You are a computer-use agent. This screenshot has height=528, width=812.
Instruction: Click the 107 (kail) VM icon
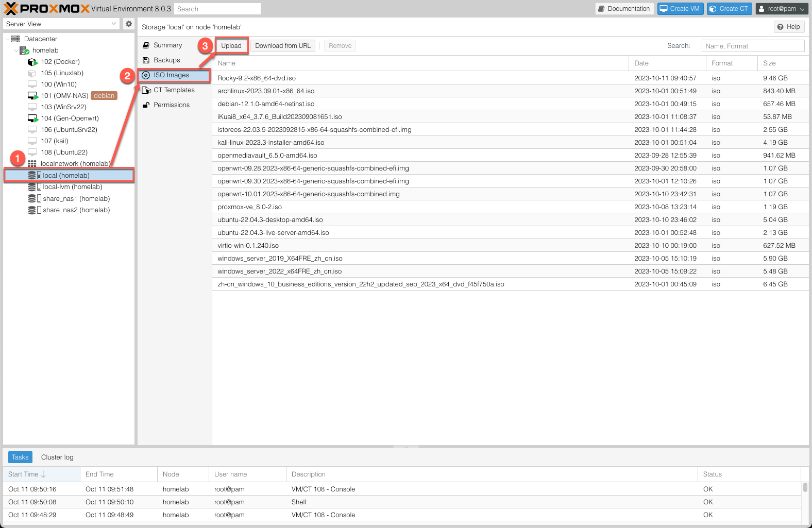pyautogui.click(x=32, y=141)
